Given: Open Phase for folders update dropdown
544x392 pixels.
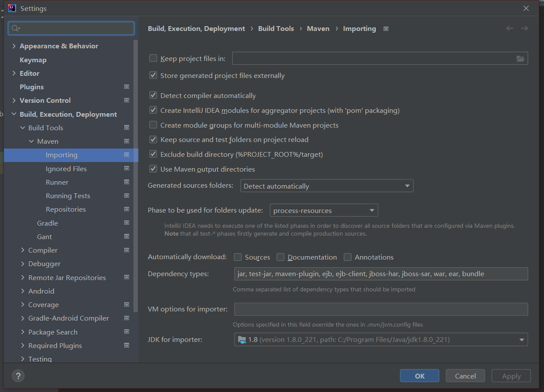Looking at the screenshot, I should click(324, 210).
